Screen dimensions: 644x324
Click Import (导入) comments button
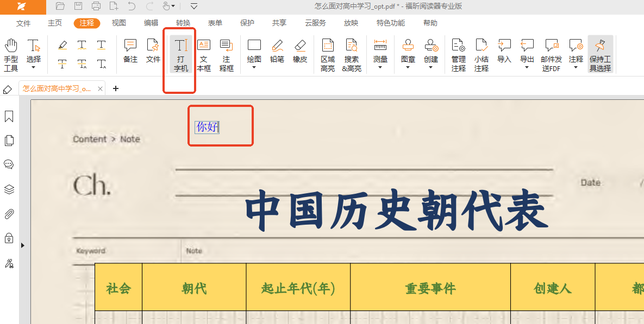click(x=504, y=50)
